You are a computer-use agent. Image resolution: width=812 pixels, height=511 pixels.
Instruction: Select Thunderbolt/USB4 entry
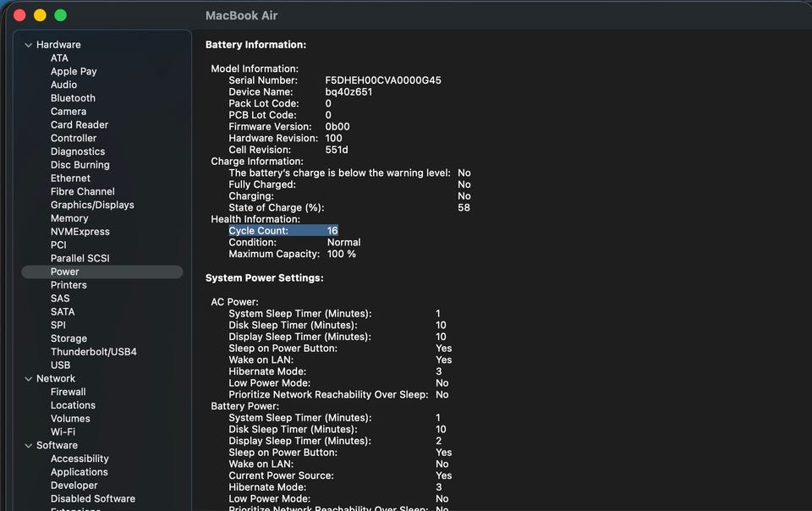click(x=94, y=352)
